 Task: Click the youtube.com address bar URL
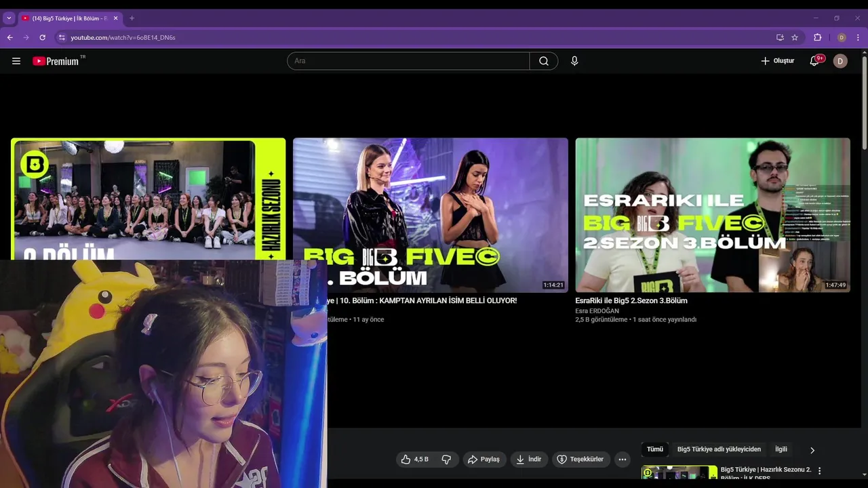click(x=123, y=37)
